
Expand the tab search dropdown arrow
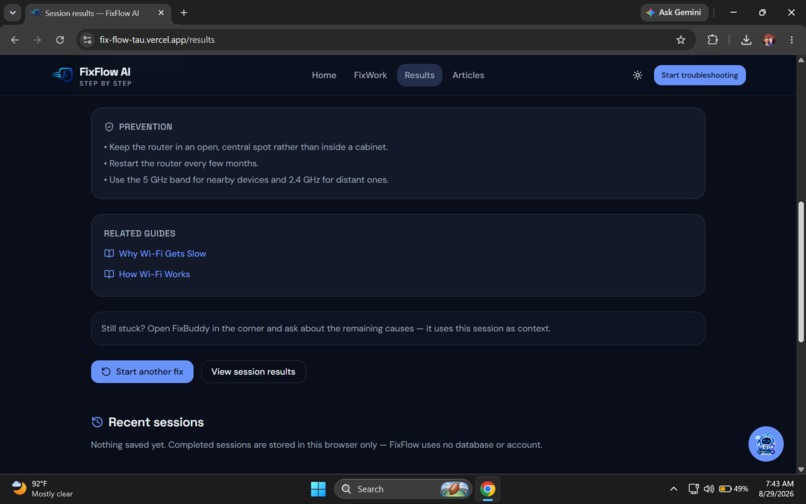point(12,13)
